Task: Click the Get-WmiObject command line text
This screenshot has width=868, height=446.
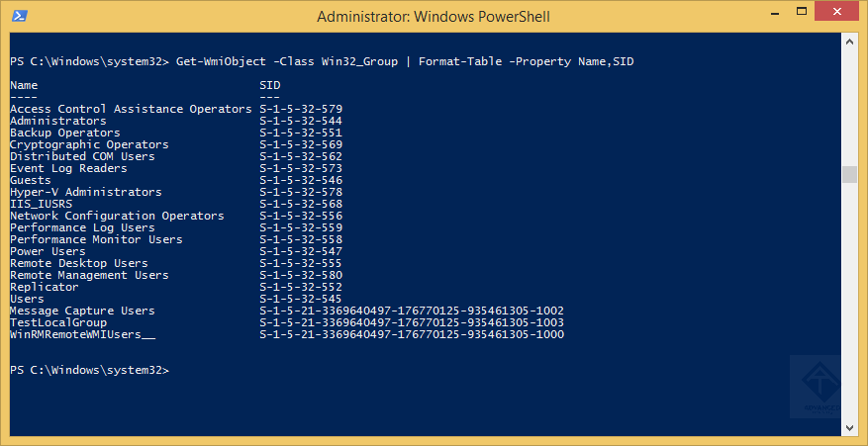Action: (404, 61)
